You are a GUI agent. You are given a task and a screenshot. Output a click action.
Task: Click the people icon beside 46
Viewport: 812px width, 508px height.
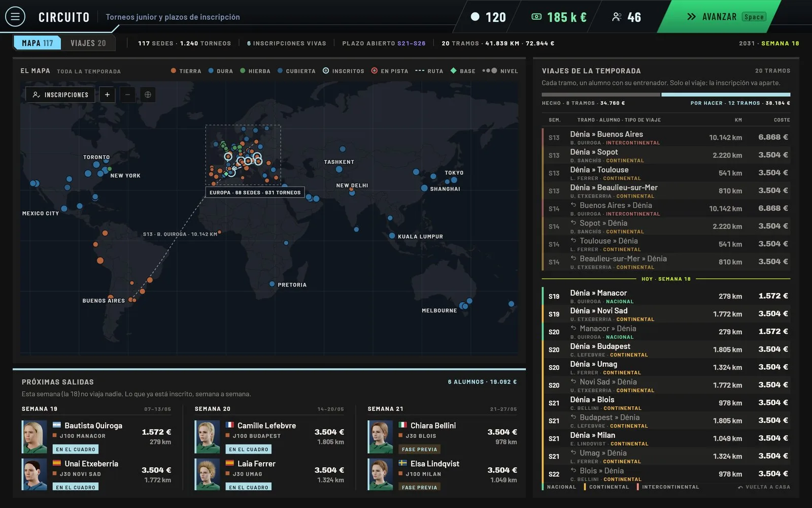coord(617,17)
